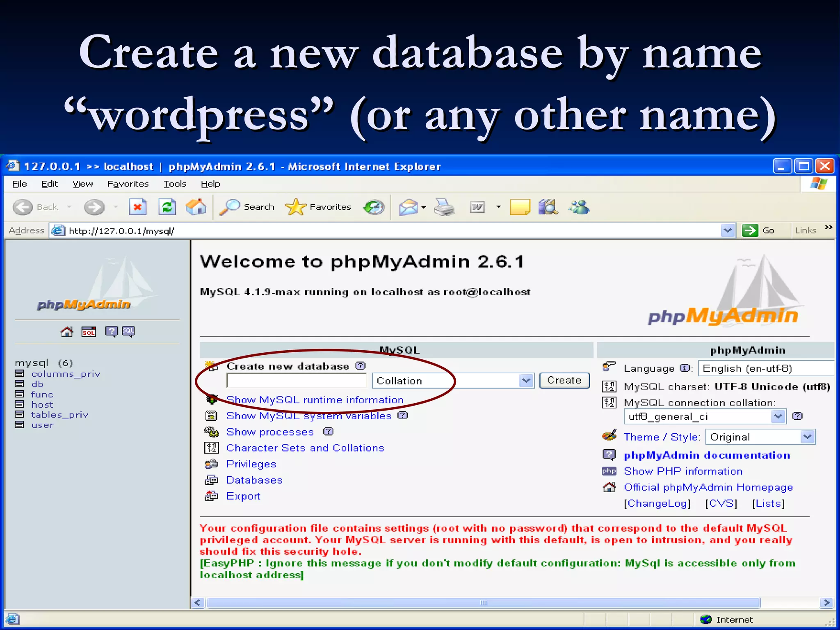Open browser History clock icon
Viewport: 840px width, 630px height.
(374, 207)
